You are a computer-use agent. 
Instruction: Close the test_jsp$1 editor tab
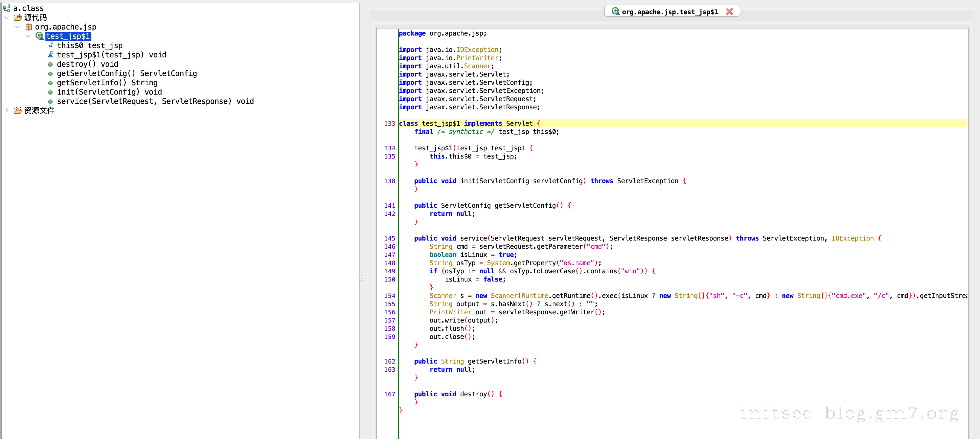[x=729, y=12]
